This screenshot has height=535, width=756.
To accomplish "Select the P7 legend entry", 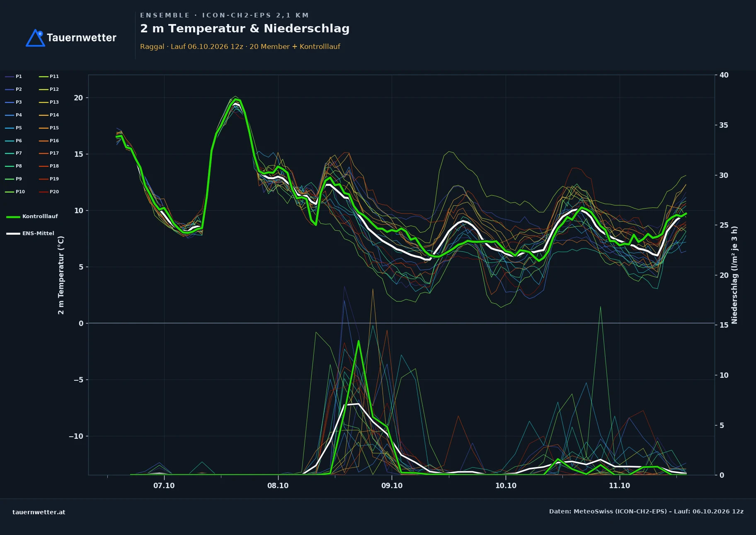I will pos(14,153).
